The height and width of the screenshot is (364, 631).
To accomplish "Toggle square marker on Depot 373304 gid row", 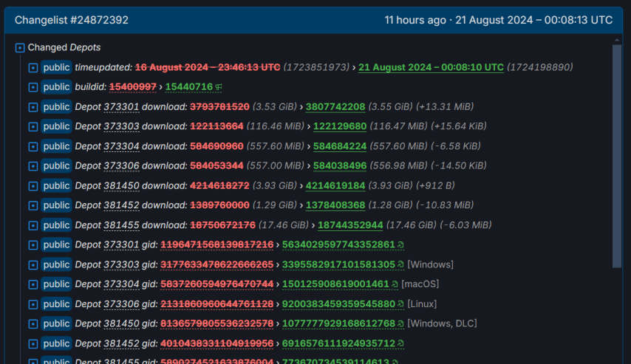I will (33, 284).
